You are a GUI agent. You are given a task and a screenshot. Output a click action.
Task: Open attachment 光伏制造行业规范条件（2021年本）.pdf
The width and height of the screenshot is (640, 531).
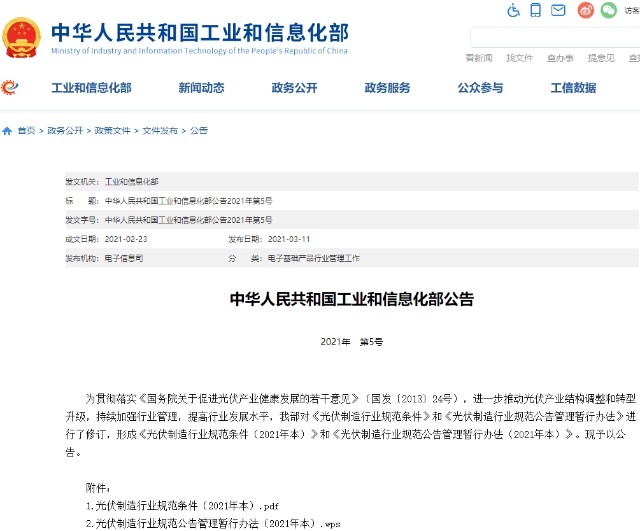pyautogui.click(x=182, y=506)
